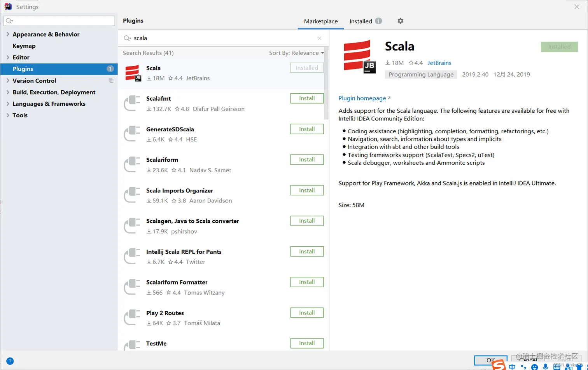This screenshot has width=588, height=370.
Task: Select the Scalafmt plugin name
Action: click(x=159, y=99)
